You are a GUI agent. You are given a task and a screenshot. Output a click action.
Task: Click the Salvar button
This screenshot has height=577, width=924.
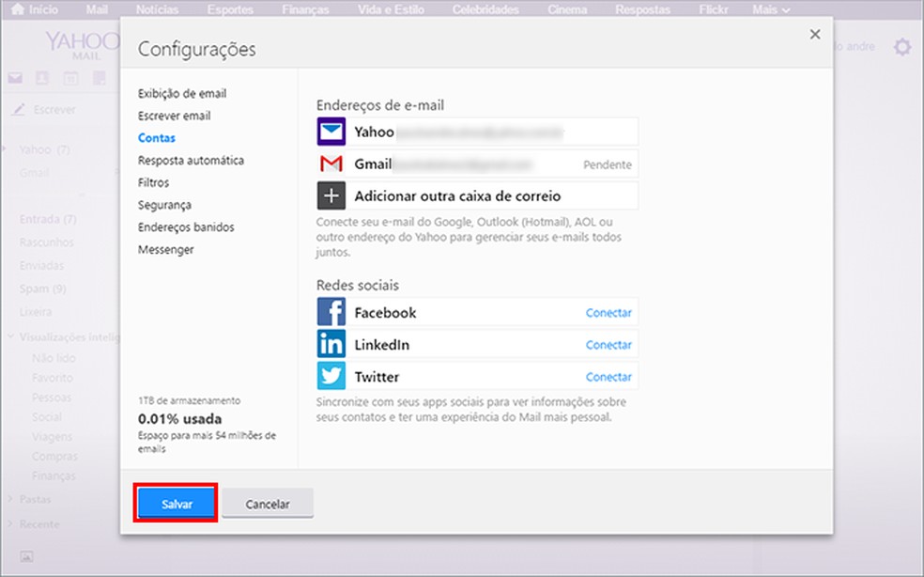[177, 504]
